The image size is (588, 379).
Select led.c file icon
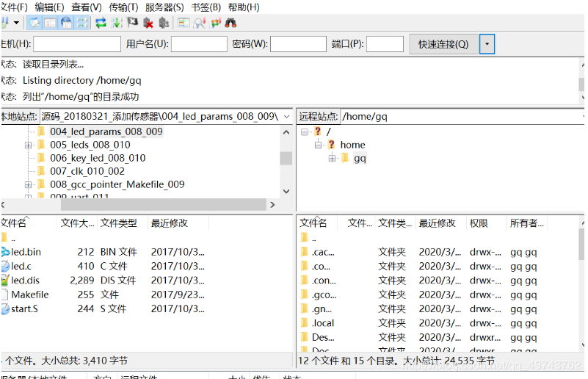pyautogui.click(x=5, y=266)
